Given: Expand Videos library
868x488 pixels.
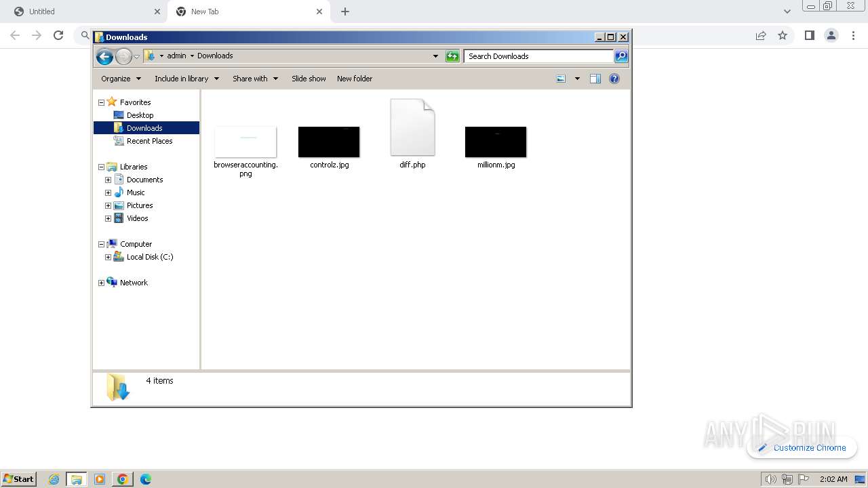Looking at the screenshot, I should [x=108, y=218].
